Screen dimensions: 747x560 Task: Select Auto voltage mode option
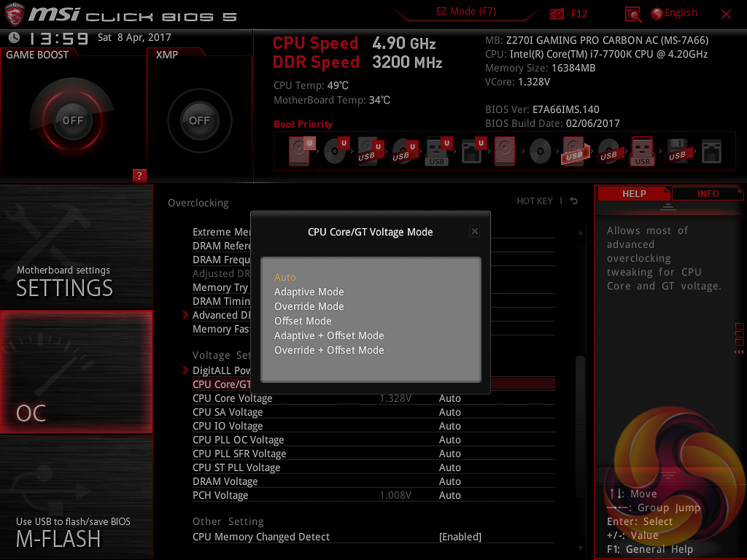(x=285, y=277)
